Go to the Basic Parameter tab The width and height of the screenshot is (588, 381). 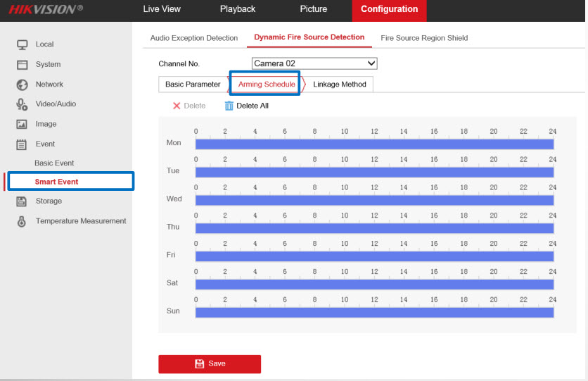193,85
